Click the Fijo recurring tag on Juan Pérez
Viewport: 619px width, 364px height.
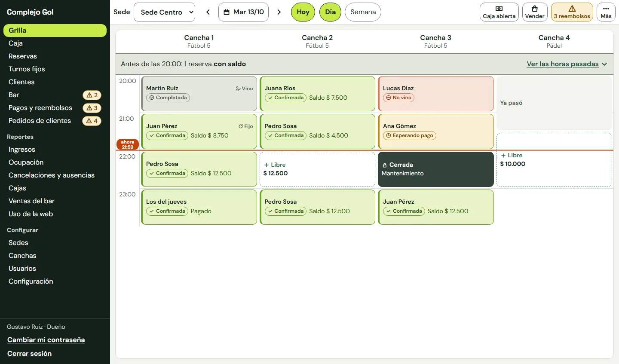[x=246, y=126]
